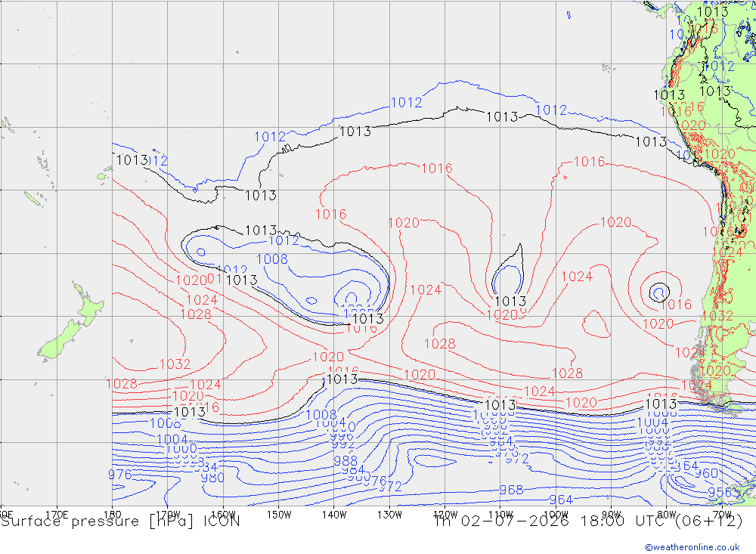Image resolution: width=756 pixels, height=554 pixels.
Task: Click the Surface pressure [hPa] ICON title
Action: (120, 522)
